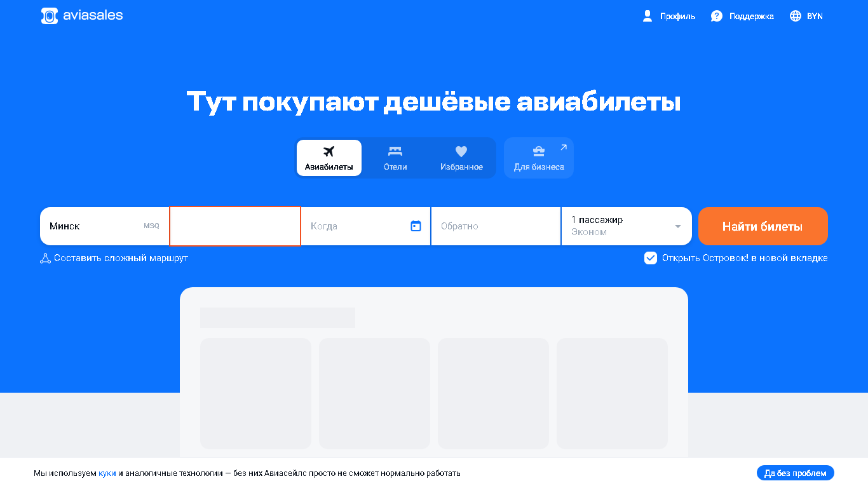Open the Для бизнеса tab
Screen dimensions: 868x488
tap(539, 158)
